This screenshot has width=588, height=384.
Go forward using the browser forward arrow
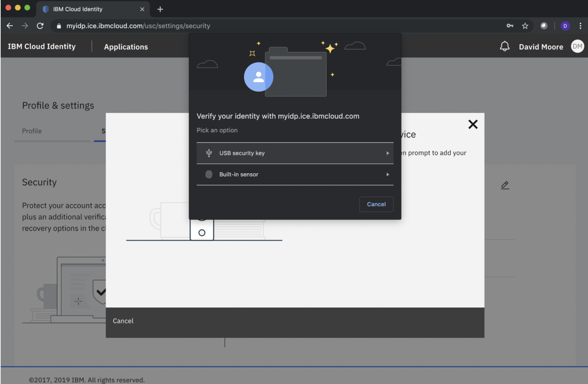[25, 26]
